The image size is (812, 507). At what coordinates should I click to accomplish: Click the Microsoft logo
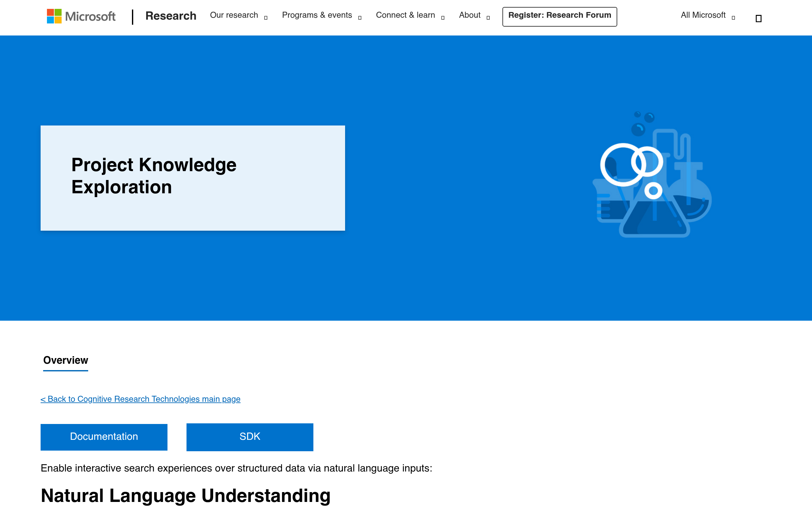pos(81,16)
